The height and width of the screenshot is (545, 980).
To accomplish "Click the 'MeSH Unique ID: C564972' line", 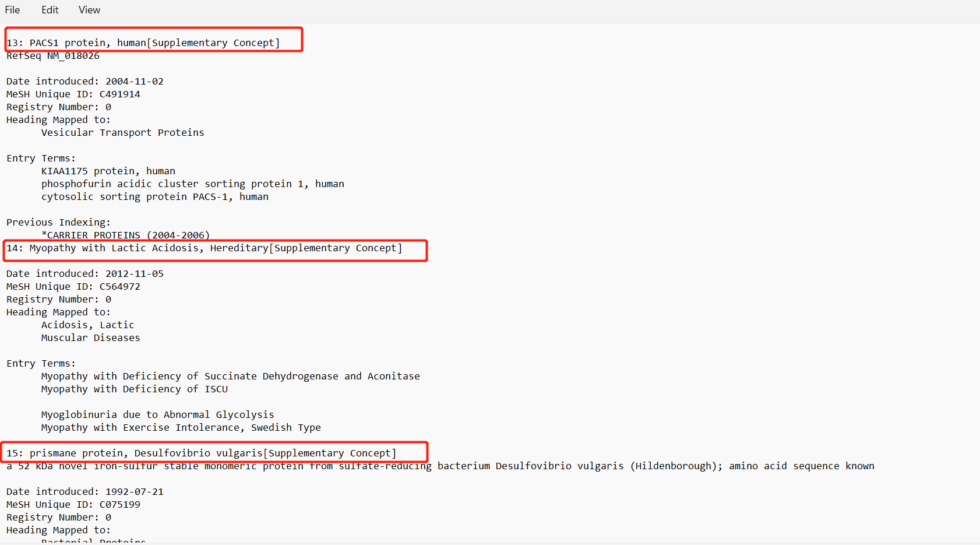I will click(73, 287).
